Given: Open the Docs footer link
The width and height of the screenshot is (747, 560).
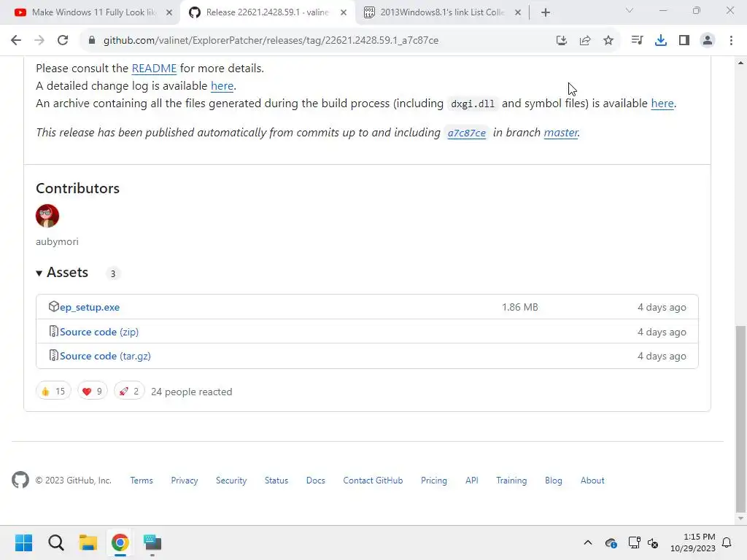Looking at the screenshot, I should tap(315, 481).
